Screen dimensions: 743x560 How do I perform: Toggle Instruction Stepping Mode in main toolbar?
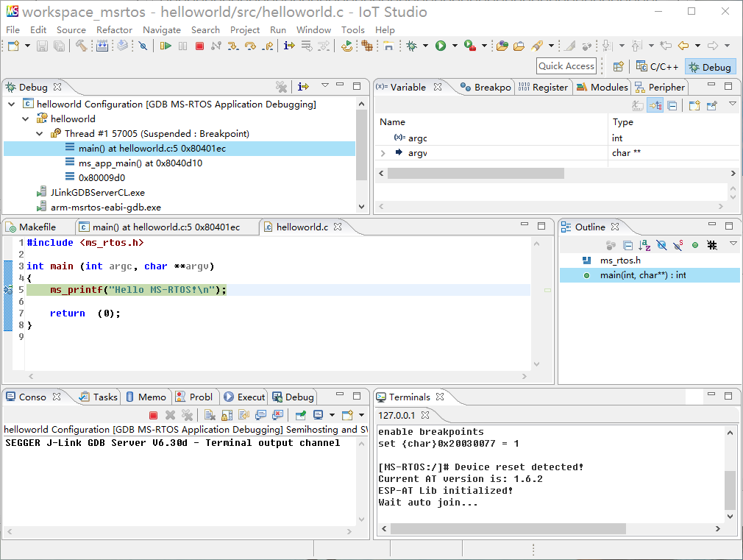point(288,46)
